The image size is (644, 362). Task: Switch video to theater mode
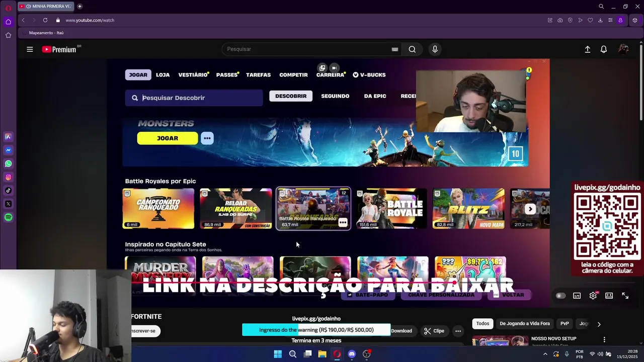[x=609, y=296]
